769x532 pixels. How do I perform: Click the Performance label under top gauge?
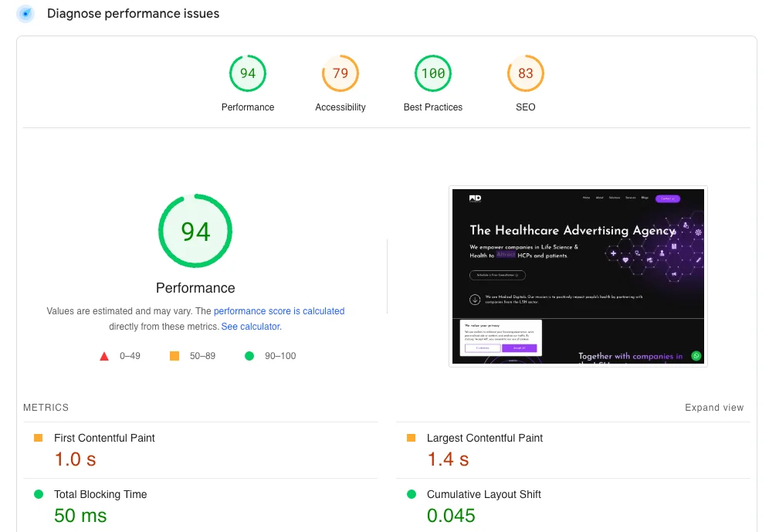pos(248,107)
